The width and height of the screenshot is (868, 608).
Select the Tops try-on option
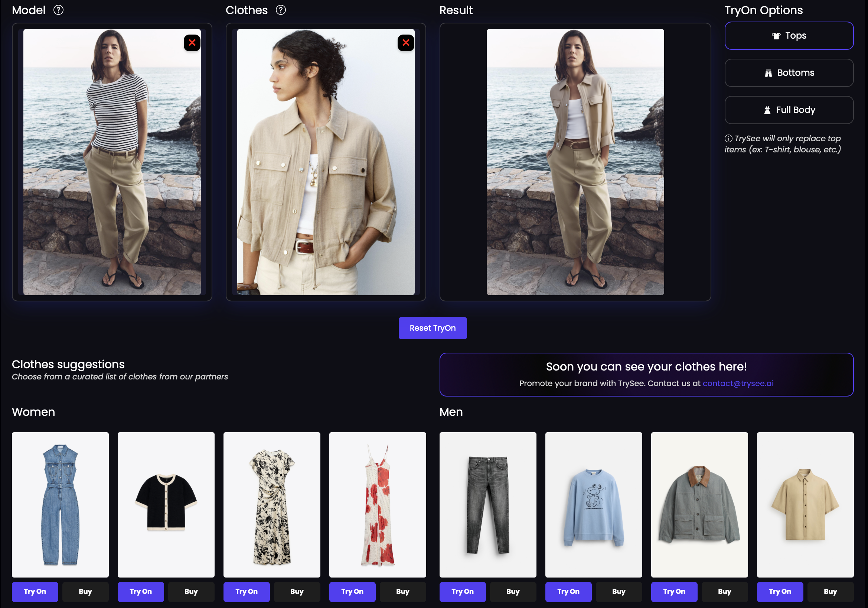[x=789, y=36]
